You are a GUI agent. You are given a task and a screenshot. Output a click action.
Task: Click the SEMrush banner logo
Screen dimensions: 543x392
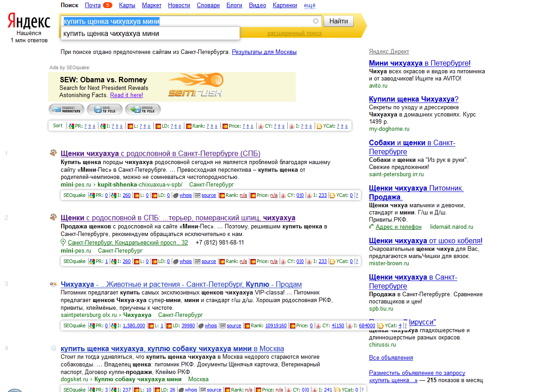point(196,85)
